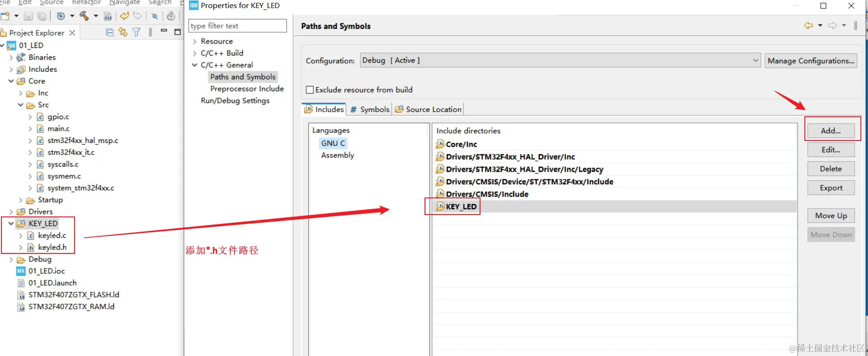Viewport: 868px width, 356px height.
Task: Collapse the C/C++ General properties category
Action: [195, 65]
